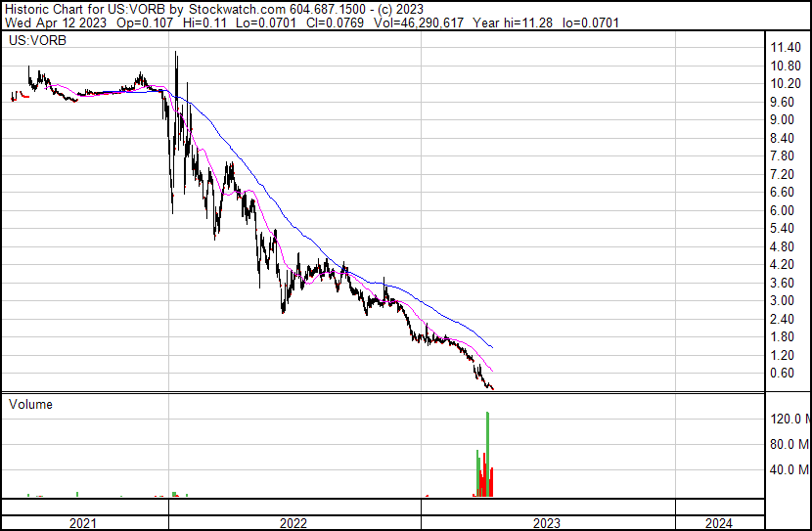Click the 0.60 price axis label
812x531 pixels.
[x=783, y=373]
